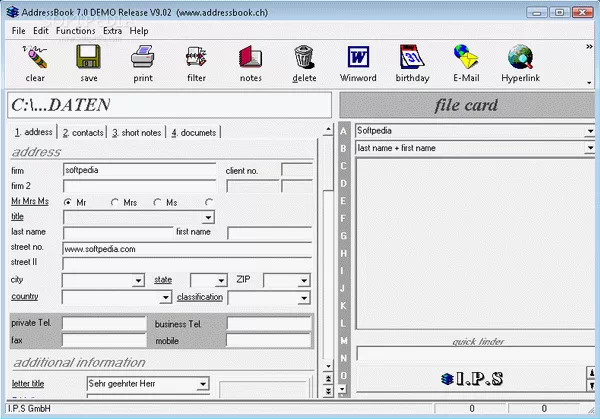
Task: Jump to letter C in index
Action: click(x=343, y=166)
